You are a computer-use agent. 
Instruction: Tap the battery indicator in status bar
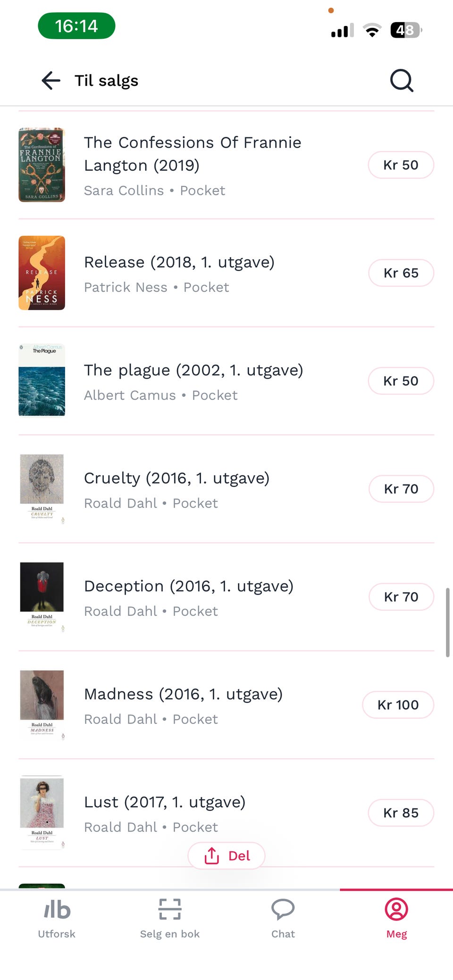(x=406, y=30)
